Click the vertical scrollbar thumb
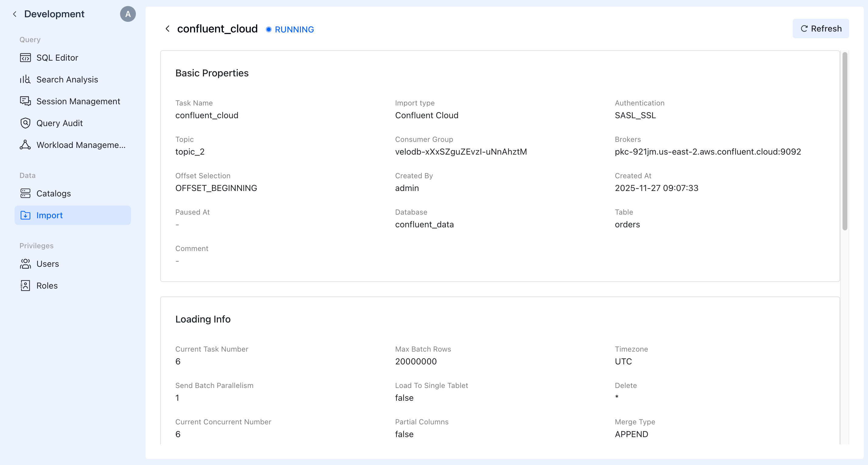Viewport: 868px width, 465px height. click(x=844, y=142)
